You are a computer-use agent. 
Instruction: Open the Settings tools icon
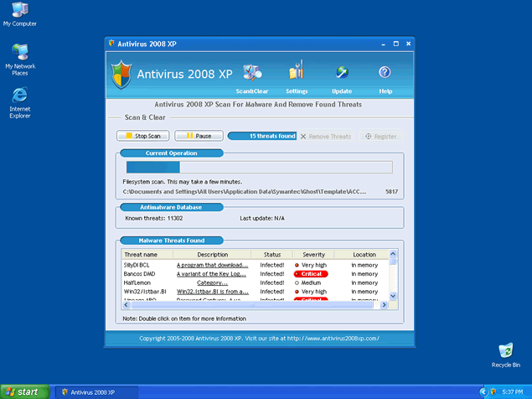[296, 73]
